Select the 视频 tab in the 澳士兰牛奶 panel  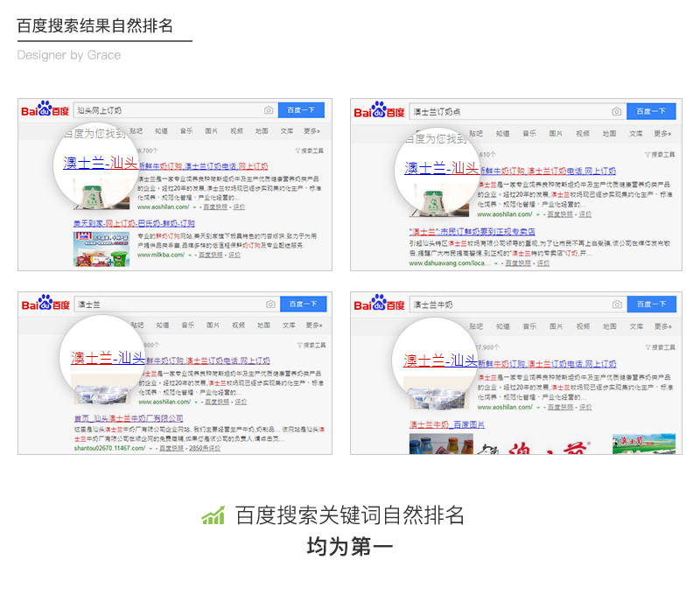click(583, 326)
